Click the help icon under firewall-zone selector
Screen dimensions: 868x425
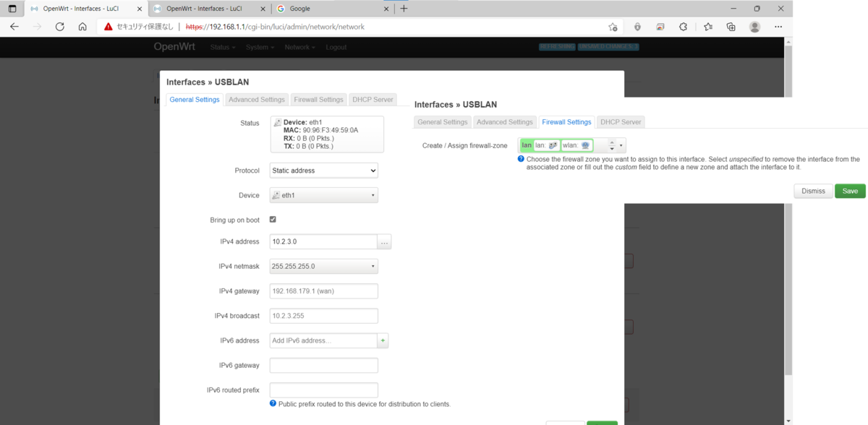point(521,159)
